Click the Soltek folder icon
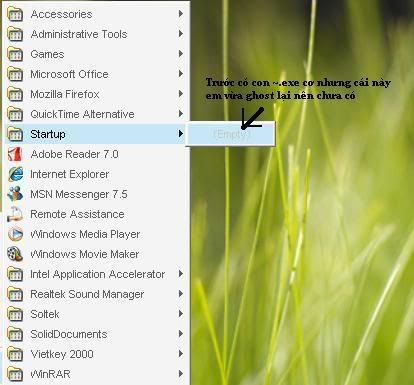 [x=15, y=314]
